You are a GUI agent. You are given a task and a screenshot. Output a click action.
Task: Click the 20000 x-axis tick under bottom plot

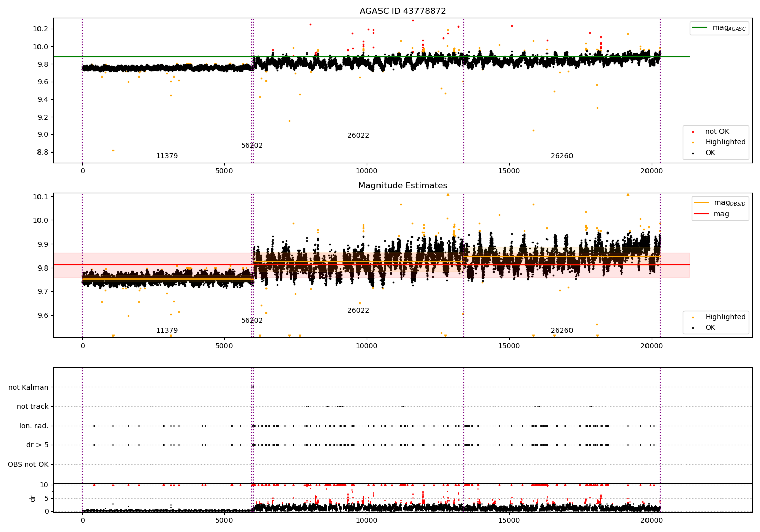coord(651,521)
